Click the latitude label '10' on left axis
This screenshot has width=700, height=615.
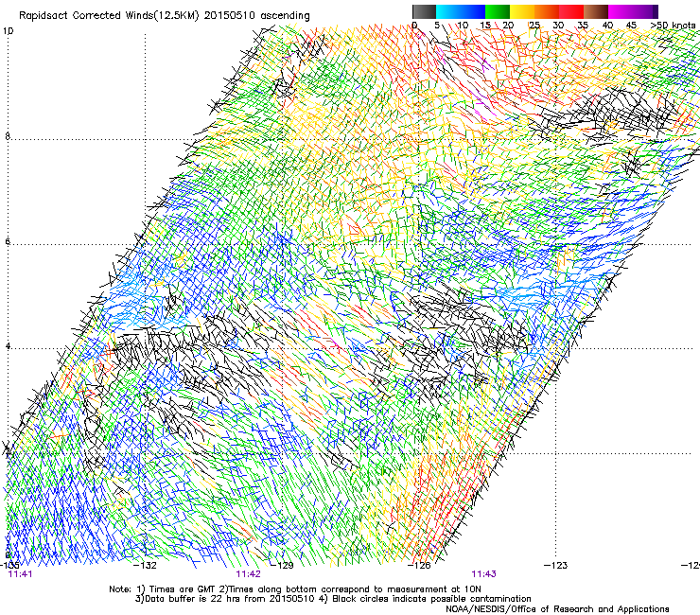tap(8, 31)
